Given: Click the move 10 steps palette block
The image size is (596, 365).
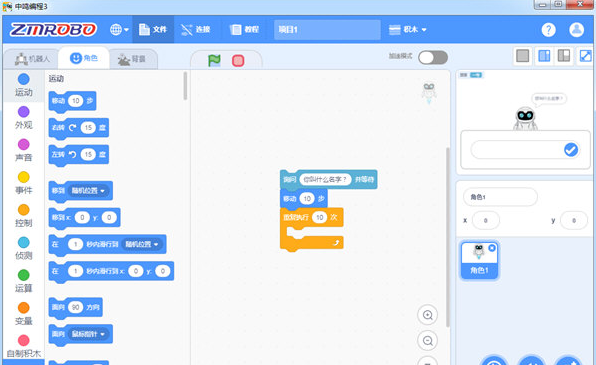Looking at the screenshot, I should tap(72, 101).
